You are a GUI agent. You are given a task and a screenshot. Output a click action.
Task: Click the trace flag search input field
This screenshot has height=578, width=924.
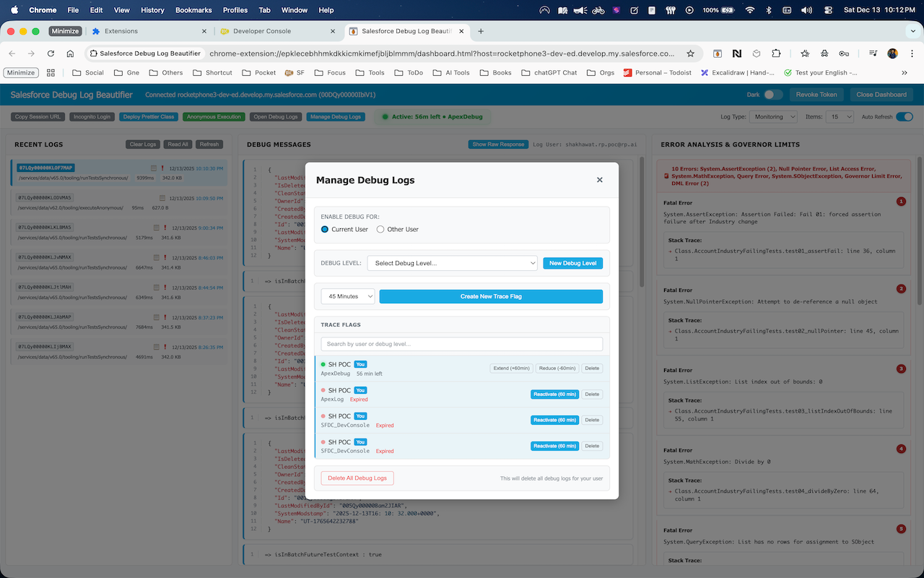pyautogui.click(x=461, y=343)
